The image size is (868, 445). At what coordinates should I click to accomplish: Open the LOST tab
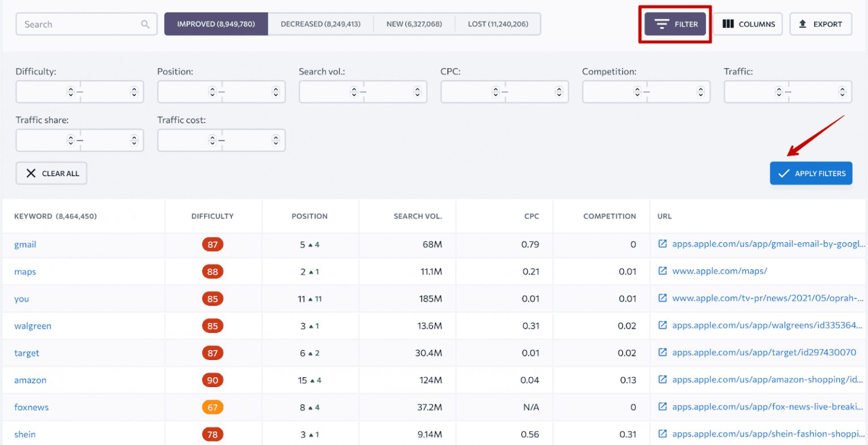pyautogui.click(x=498, y=24)
